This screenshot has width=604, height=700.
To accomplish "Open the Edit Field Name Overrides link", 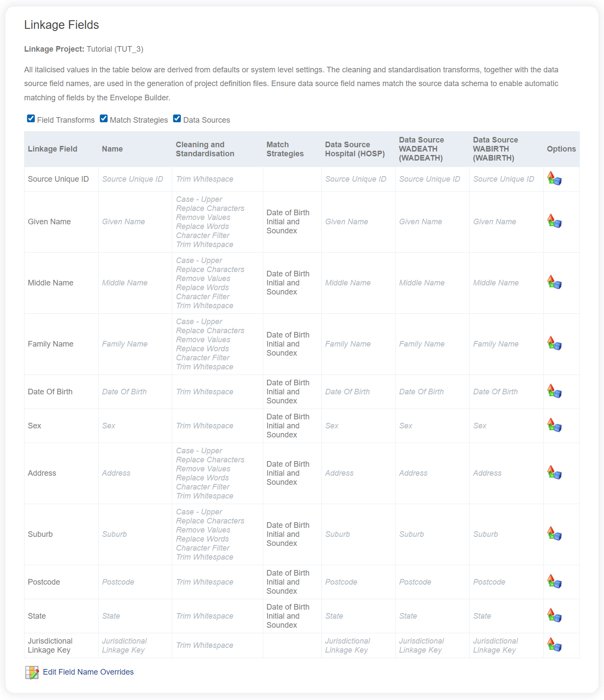I will pos(88,672).
